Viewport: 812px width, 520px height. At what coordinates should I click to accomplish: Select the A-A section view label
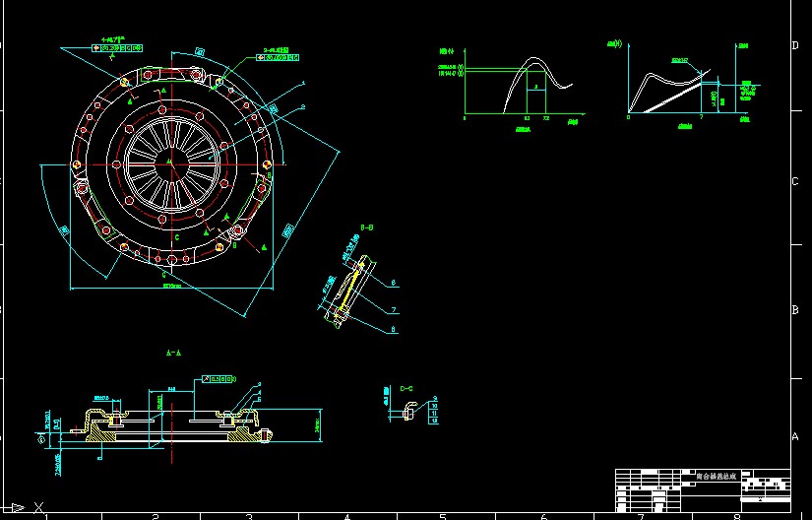(172, 352)
